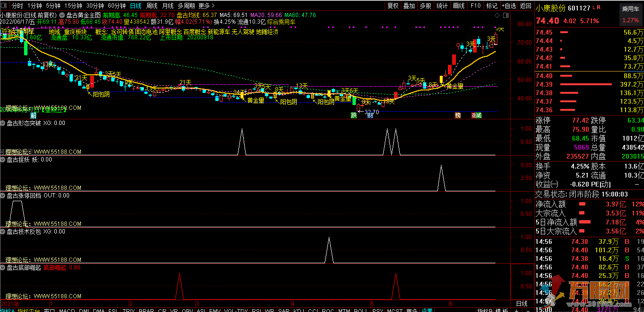Switch to 30分钟 chart period
The width and height of the screenshot is (644, 312).
coord(95,6)
